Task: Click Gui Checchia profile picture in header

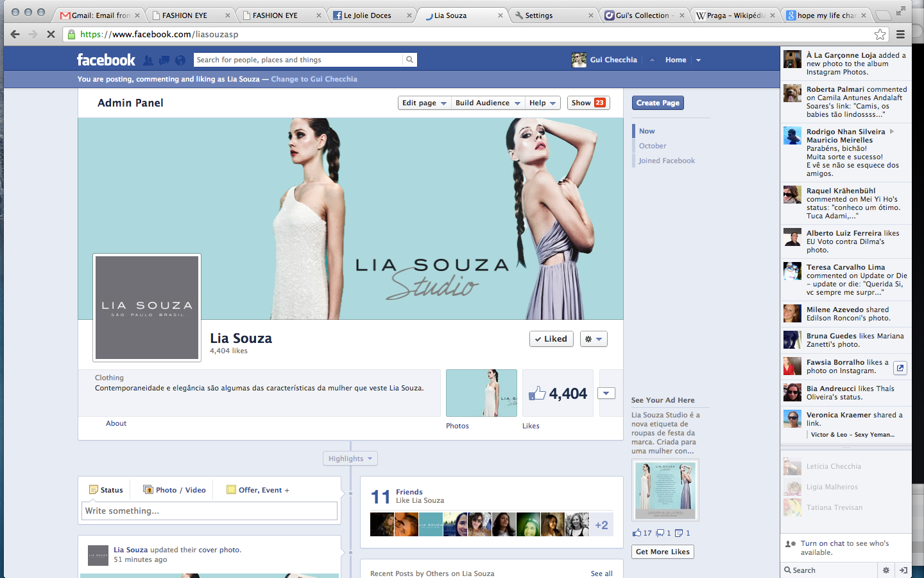Action: (x=579, y=60)
